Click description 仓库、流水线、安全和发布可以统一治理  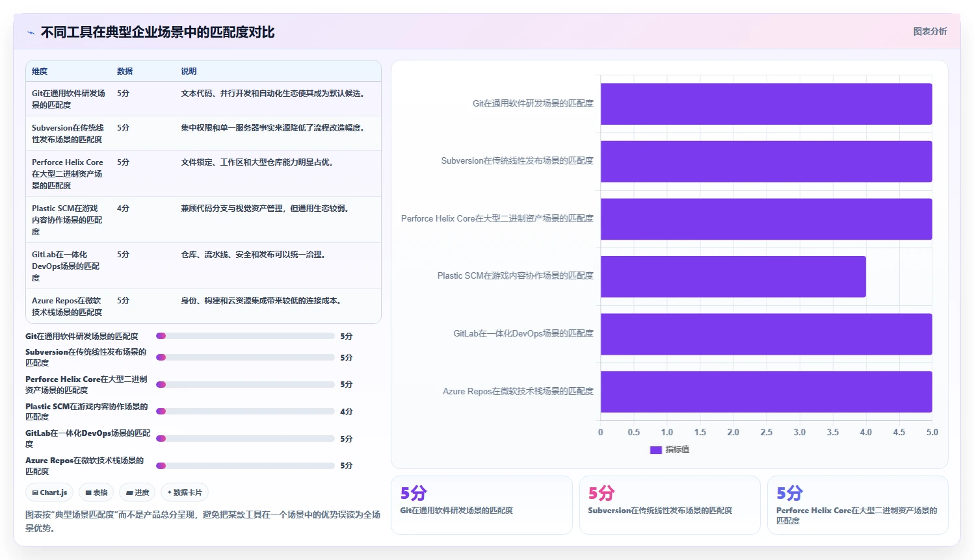(254, 255)
